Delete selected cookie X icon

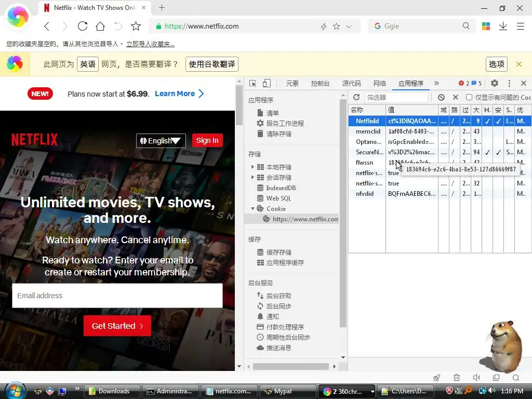(x=456, y=97)
